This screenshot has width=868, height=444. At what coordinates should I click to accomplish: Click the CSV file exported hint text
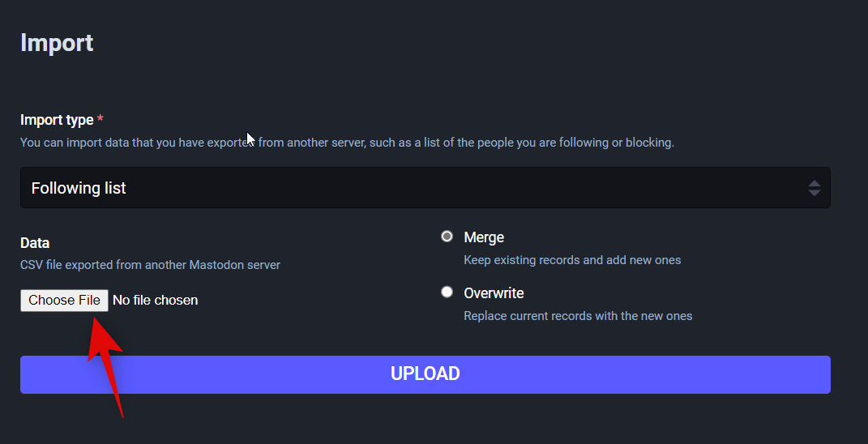click(x=150, y=265)
